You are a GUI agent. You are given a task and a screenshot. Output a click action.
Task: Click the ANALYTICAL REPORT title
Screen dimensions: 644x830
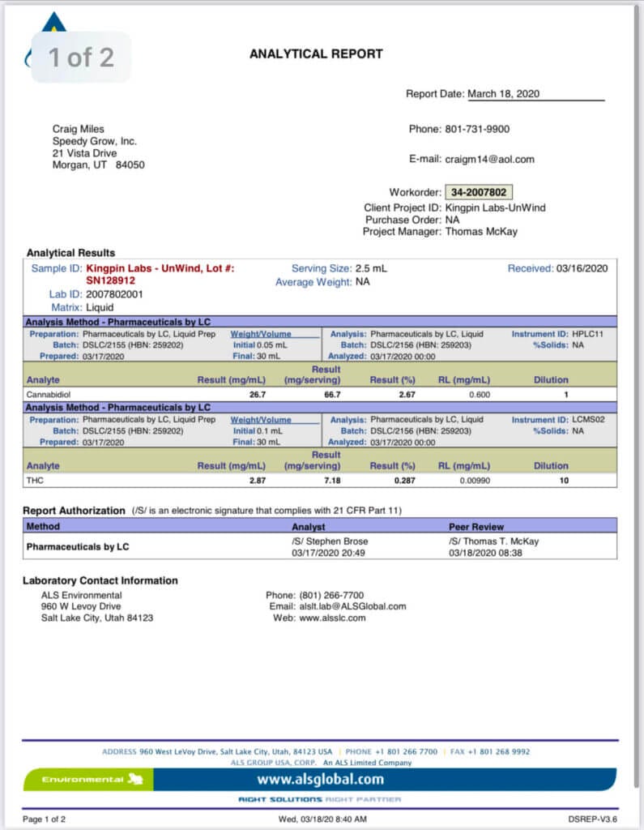click(316, 54)
